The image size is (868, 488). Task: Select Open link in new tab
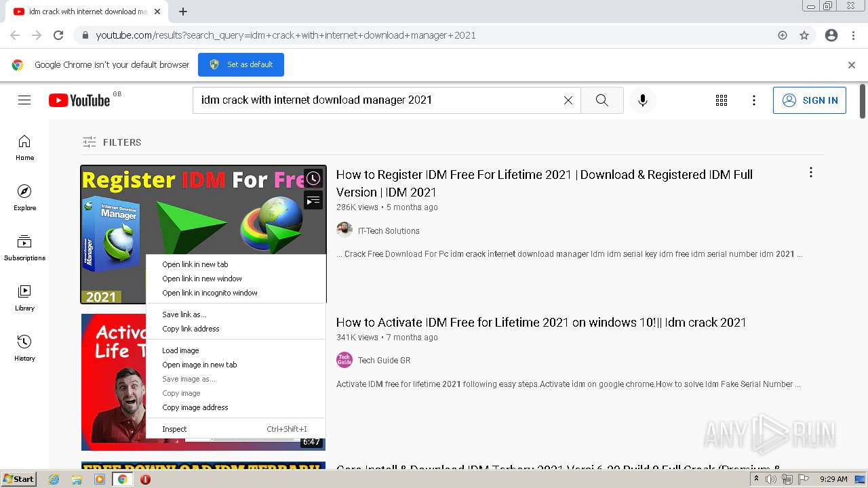(236, 264)
